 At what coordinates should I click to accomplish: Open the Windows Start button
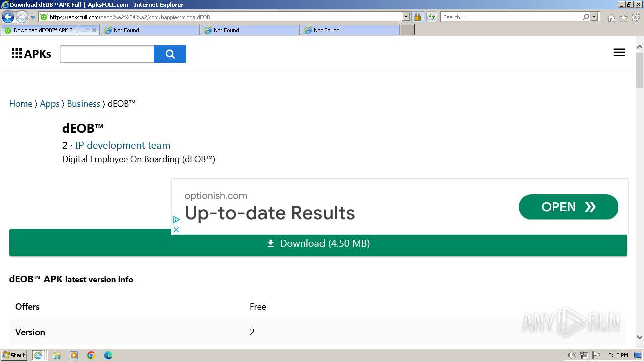[x=14, y=355]
